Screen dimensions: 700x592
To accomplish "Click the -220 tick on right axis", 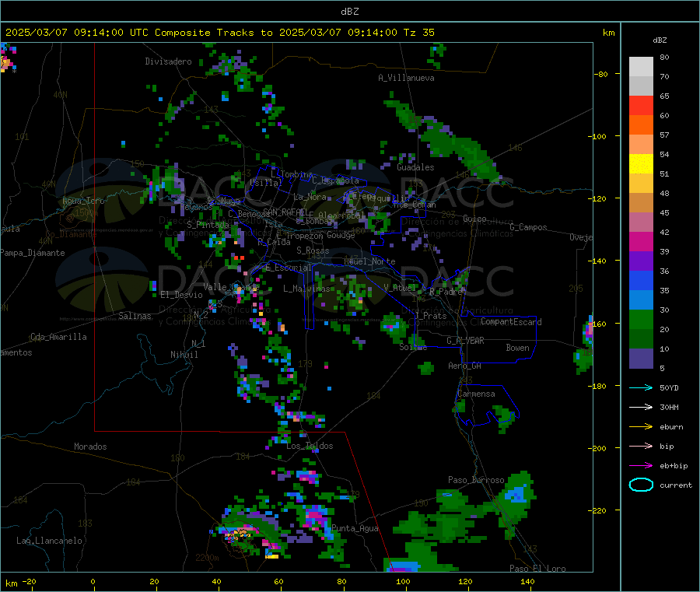I will coord(598,511).
